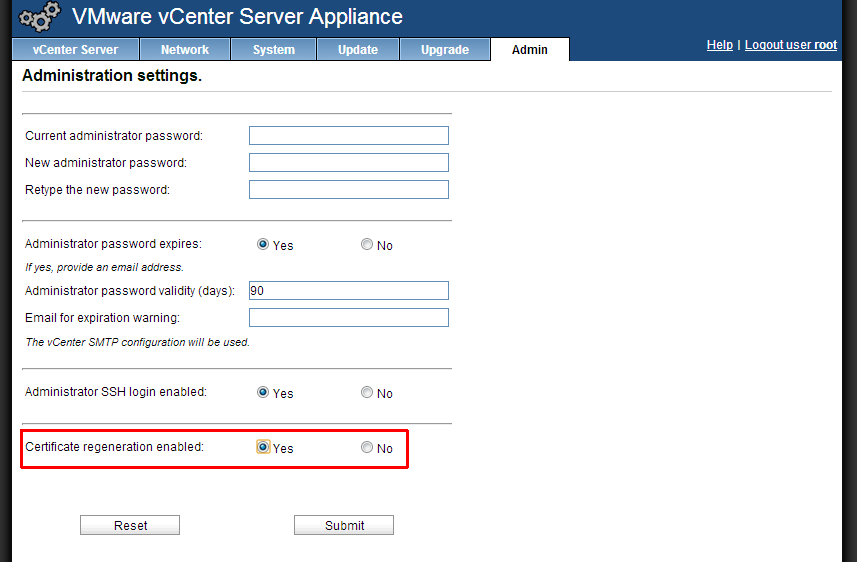Switch to the Network tab
The width and height of the screenshot is (857, 562).
point(185,50)
